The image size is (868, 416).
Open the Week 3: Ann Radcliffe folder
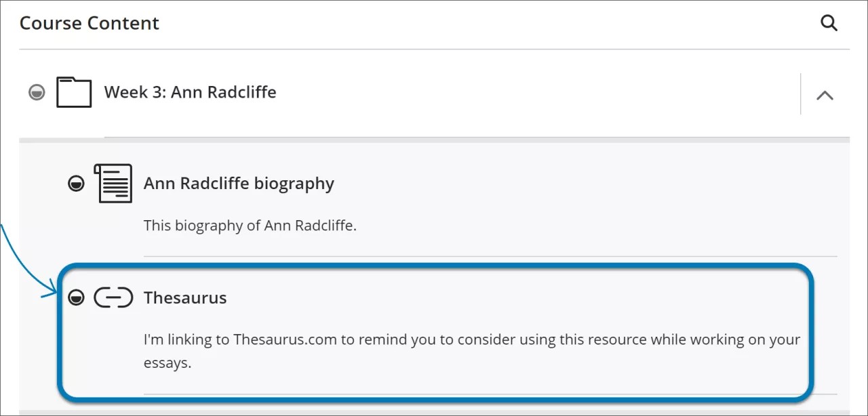[190, 92]
